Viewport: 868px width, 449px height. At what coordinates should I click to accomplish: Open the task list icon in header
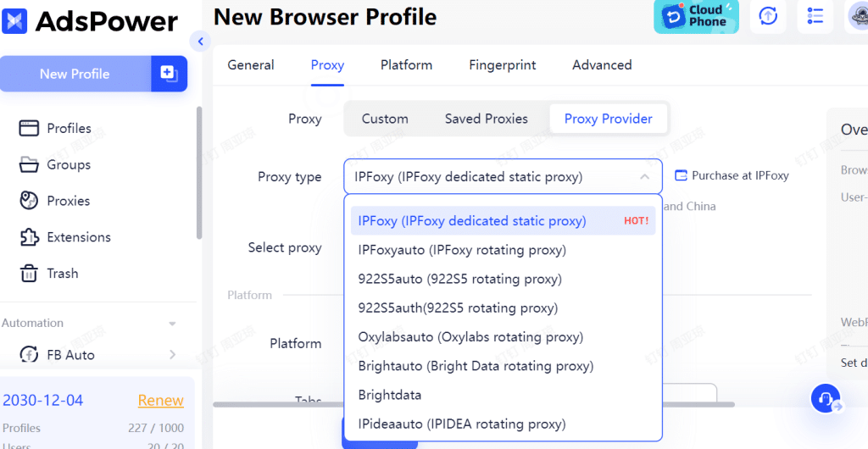815,16
